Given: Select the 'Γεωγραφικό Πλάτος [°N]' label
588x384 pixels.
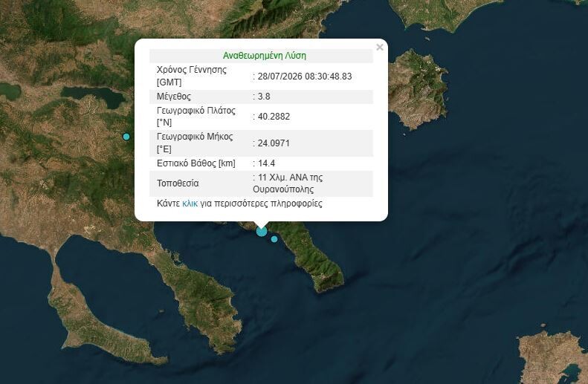Looking at the screenshot, I should tap(196, 117).
